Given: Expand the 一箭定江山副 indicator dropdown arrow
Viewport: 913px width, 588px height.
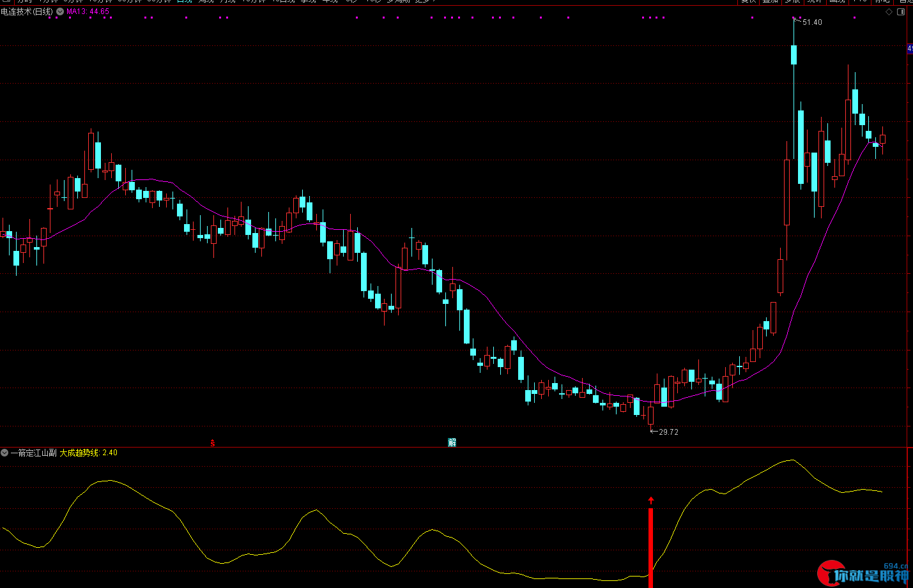Looking at the screenshot, I should pyautogui.click(x=4, y=453).
